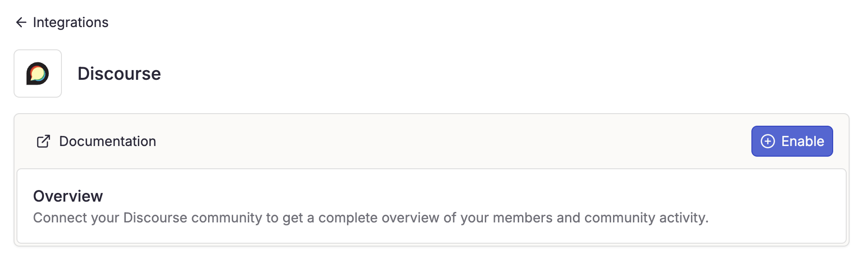Image resolution: width=868 pixels, height=264 pixels.
Task: Click the Overview heading
Action: click(x=68, y=196)
